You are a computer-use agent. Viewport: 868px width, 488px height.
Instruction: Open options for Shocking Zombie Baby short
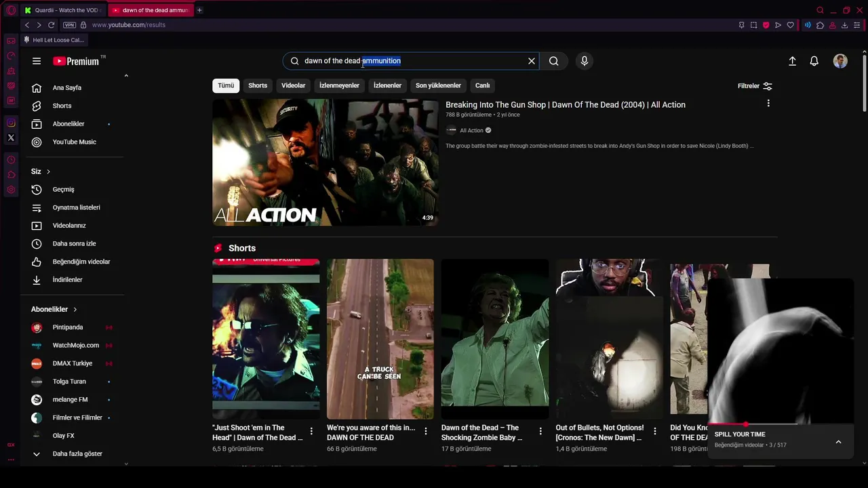(x=540, y=431)
